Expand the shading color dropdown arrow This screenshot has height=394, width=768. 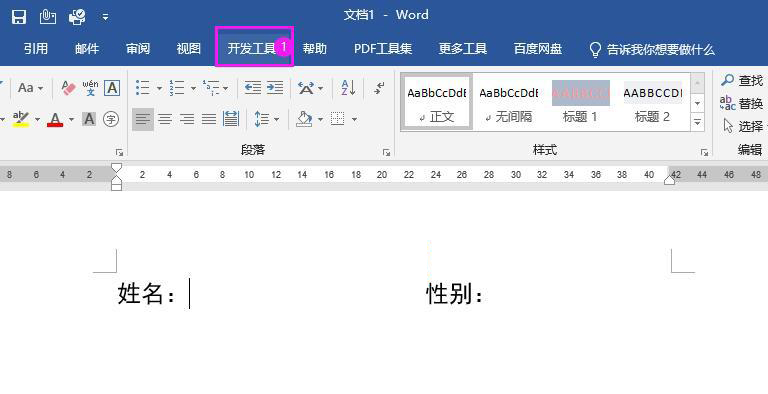point(320,120)
